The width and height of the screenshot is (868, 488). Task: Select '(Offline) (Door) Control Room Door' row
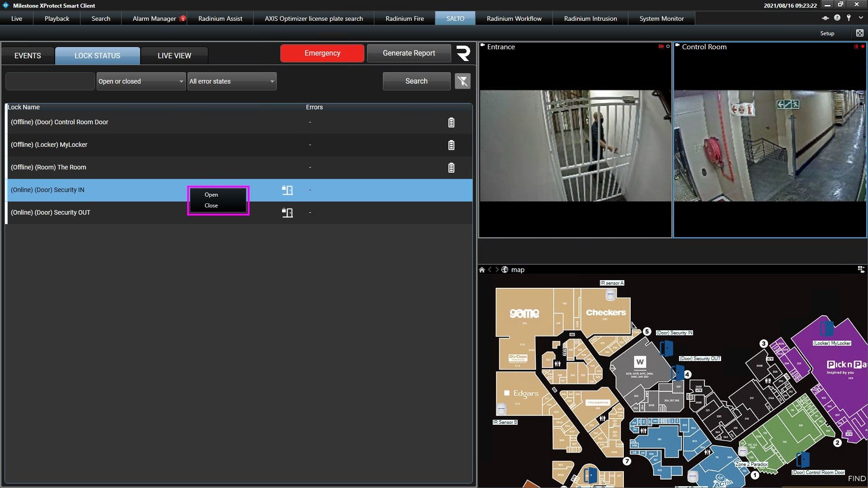click(x=240, y=122)
